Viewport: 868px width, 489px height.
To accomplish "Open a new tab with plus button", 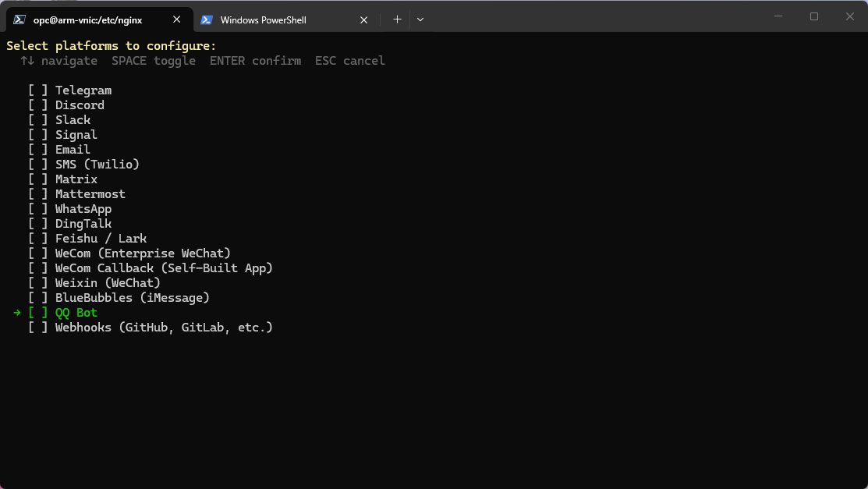I will pos(397,19).
